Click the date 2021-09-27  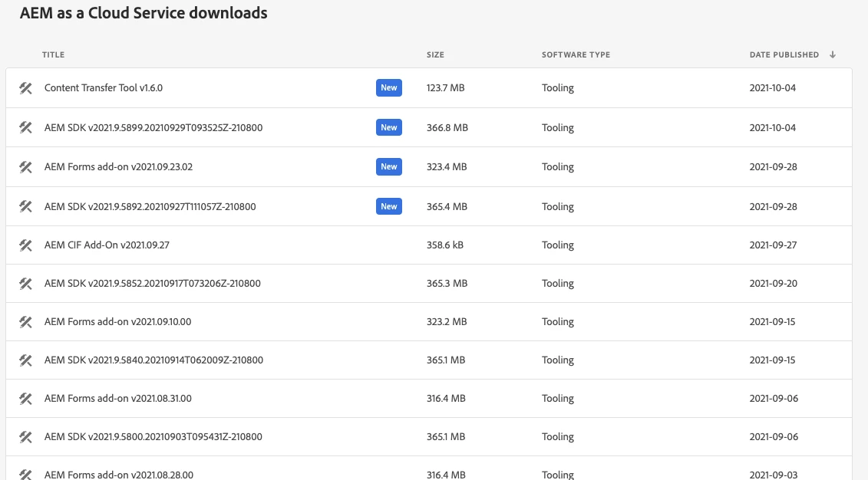pyautogui.click(x=774, y=245)
